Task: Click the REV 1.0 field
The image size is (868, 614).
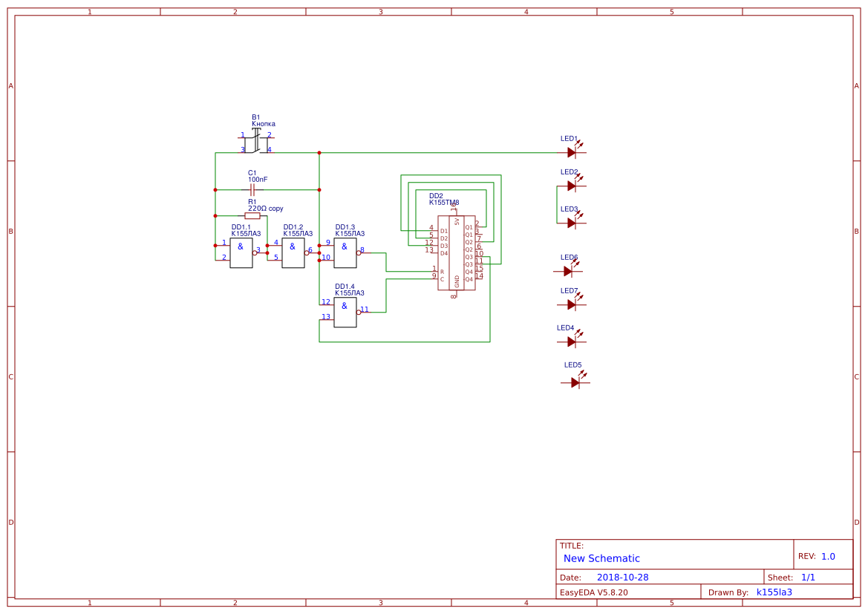Action: (x=827, y=556)
